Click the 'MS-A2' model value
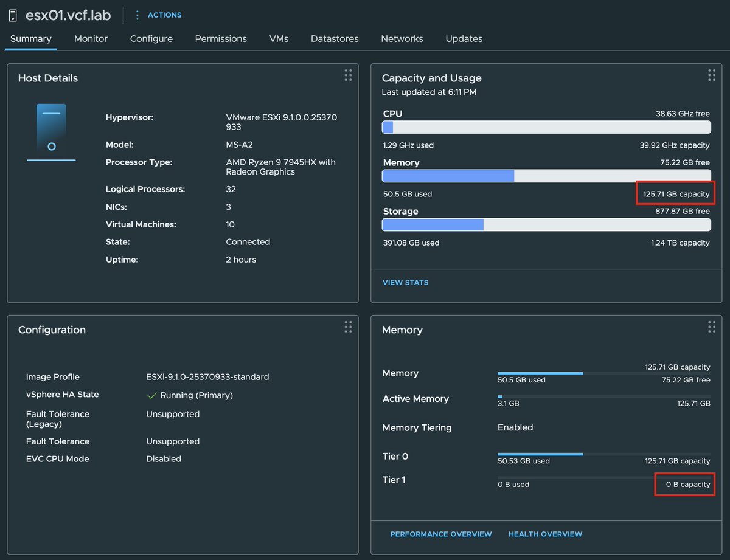This screenshot has height=560, width=730. [239, 145]
